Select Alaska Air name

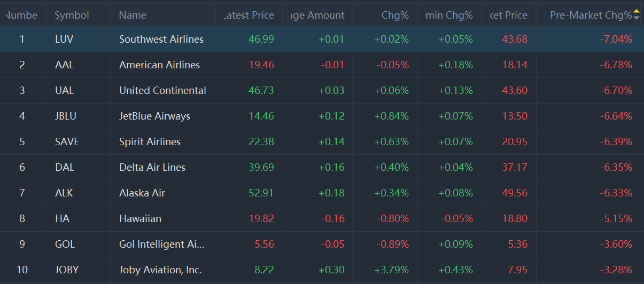[x=142, y=193]
